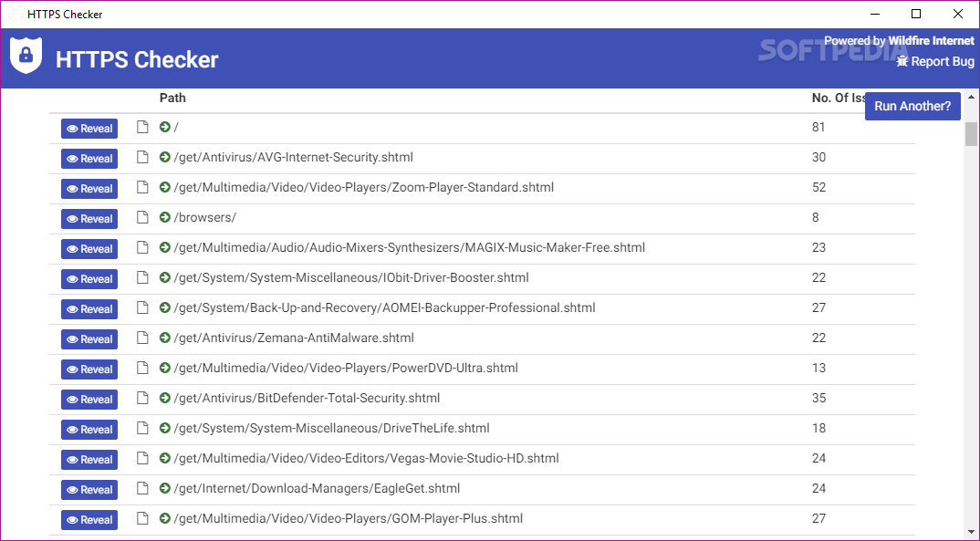
Task: Click the page icon for Zemana-AntiMalware.shtml
Action: [142, 337]
